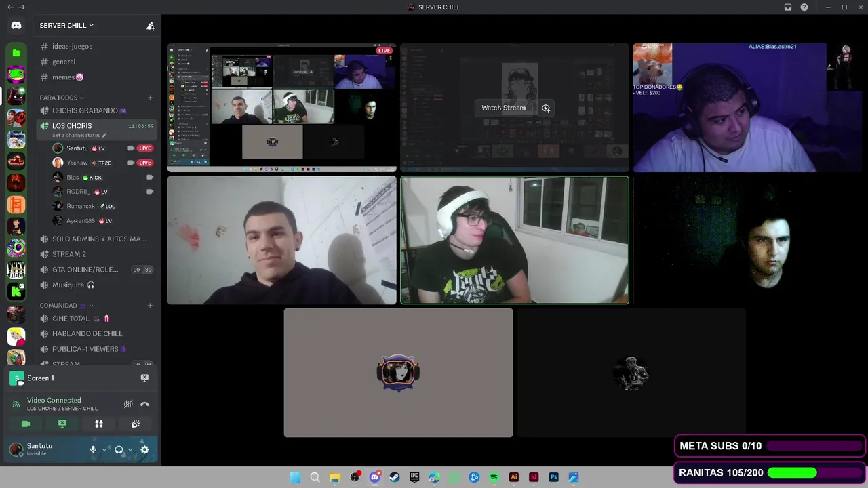Open Spotify from the taskbar
This screenshot has width=868, height=488.
[494, 477]
